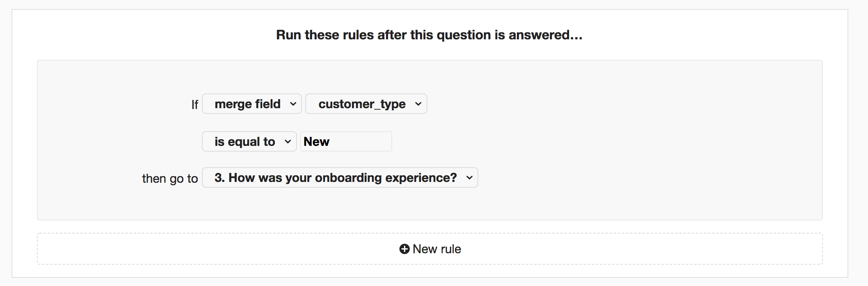Open the then go to destination dropdown
868x286 pixels.
click(340, 177)
